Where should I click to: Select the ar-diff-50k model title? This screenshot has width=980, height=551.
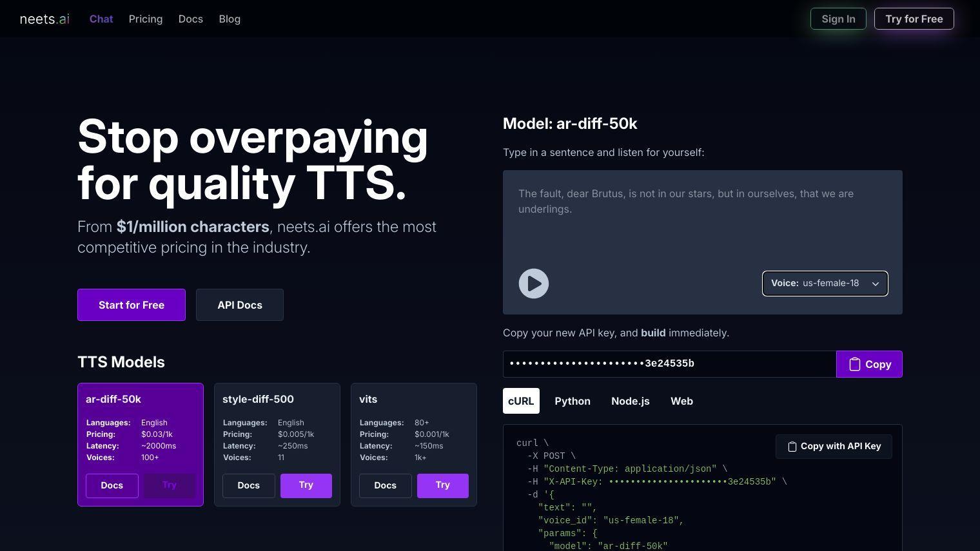point(113,399)
